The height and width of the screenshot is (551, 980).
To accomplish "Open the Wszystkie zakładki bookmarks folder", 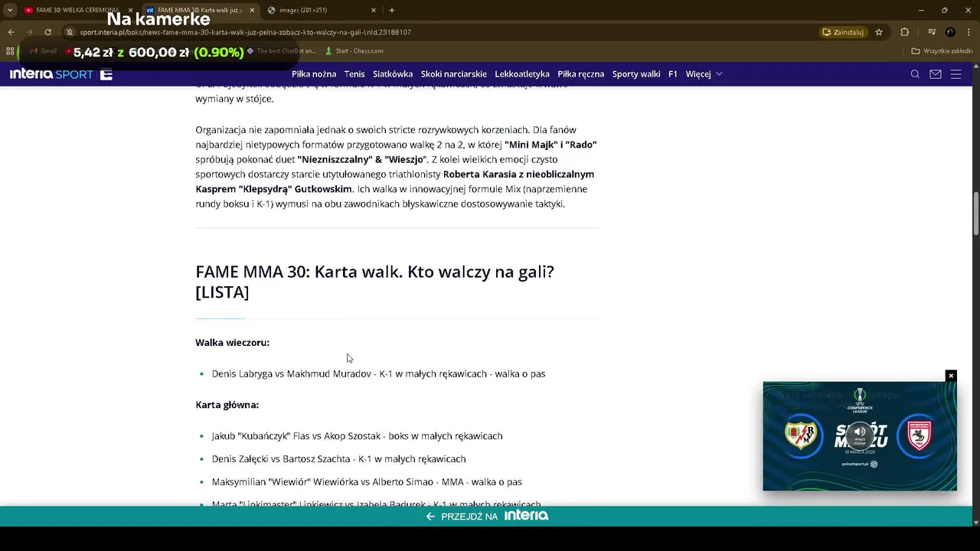I will tap(942, 51).
